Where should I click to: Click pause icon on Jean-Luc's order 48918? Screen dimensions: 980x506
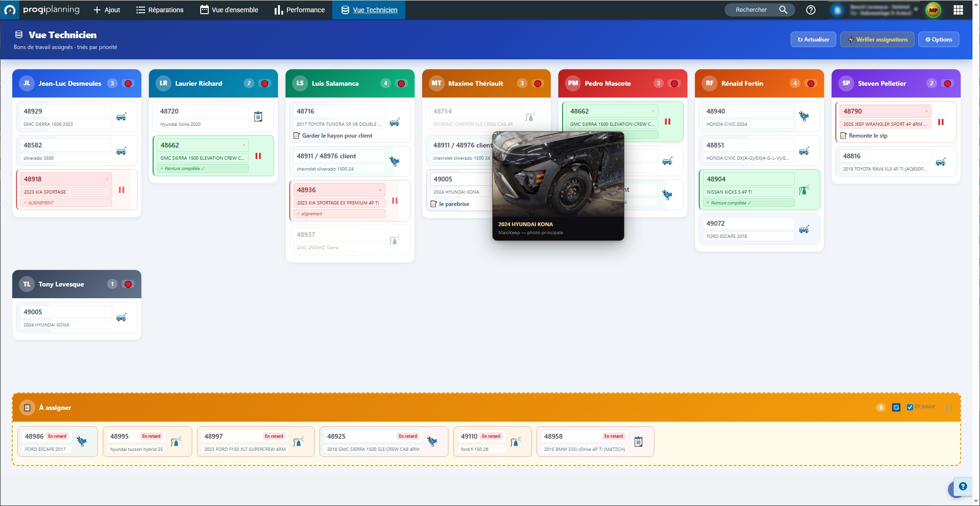[122, 190]
